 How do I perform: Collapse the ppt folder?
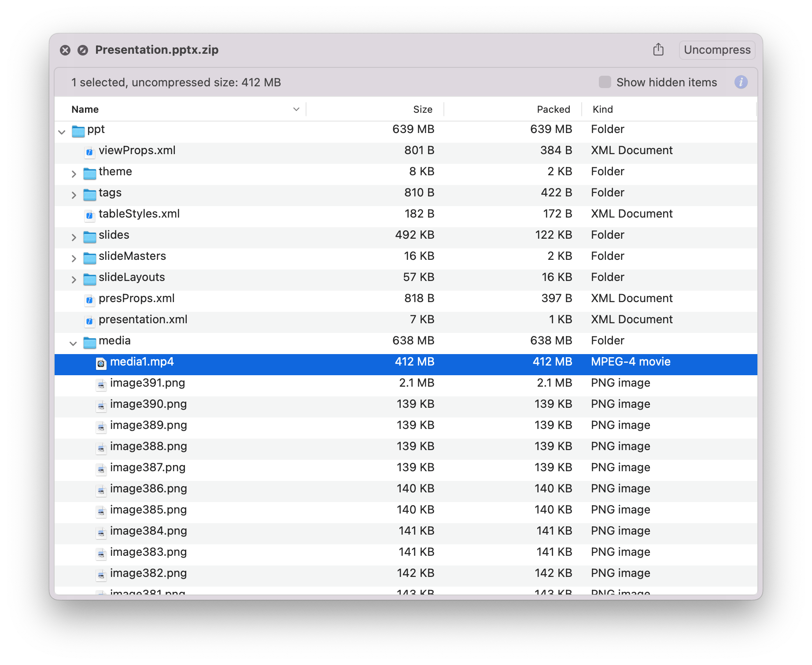coord(62,132)
